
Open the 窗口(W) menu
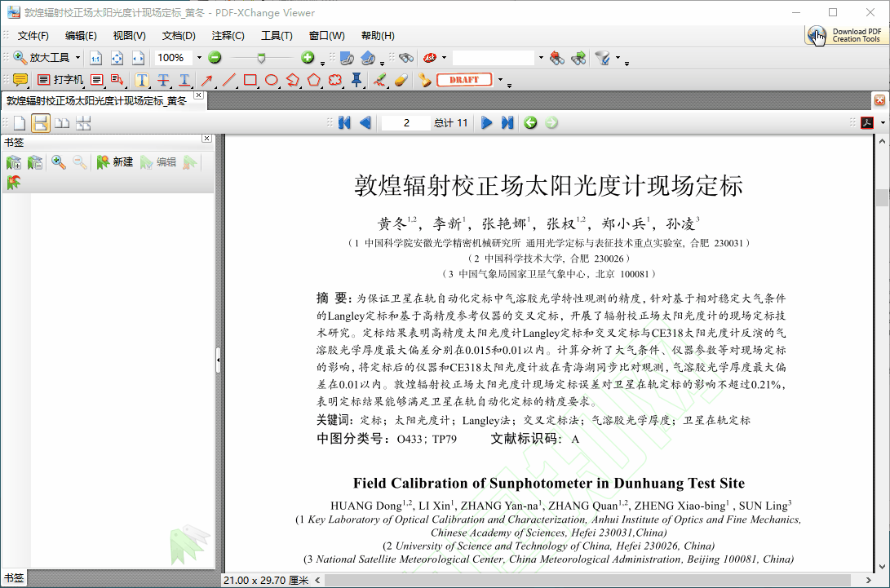point(326,36)
